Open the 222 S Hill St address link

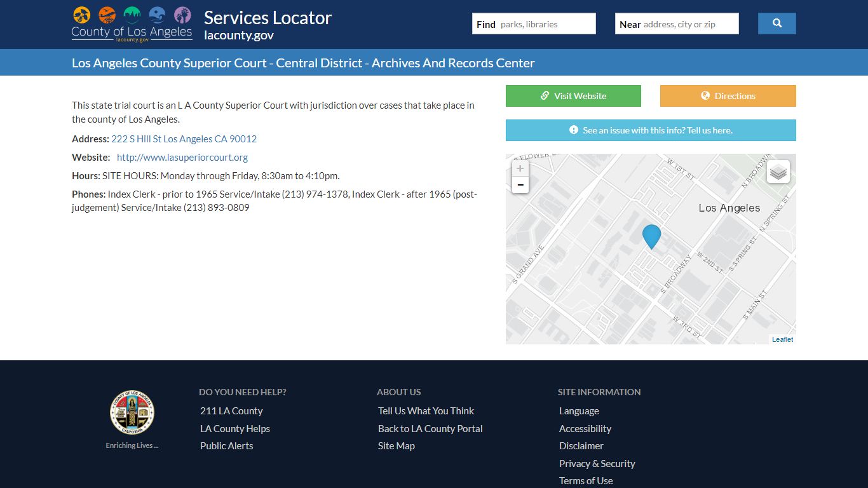pyautogui.click(x=184, y=139)
